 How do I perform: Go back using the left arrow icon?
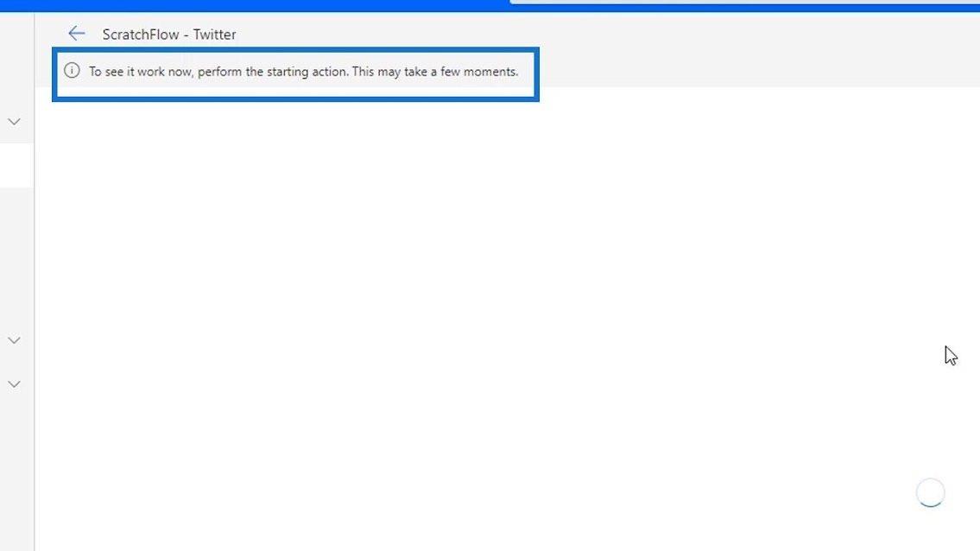coord(76,33)
